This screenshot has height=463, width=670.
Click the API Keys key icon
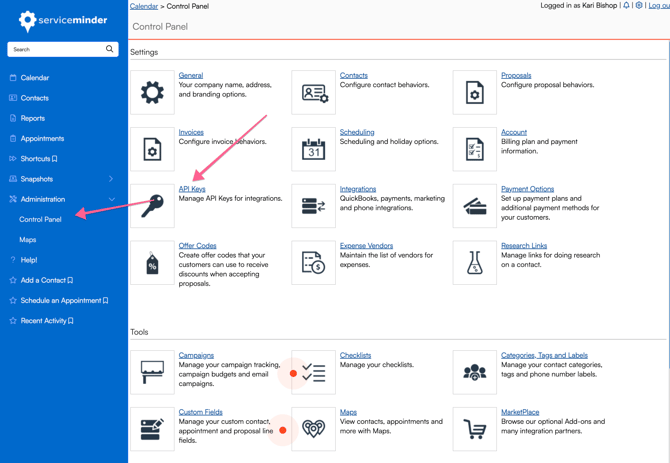pos(152,206)
